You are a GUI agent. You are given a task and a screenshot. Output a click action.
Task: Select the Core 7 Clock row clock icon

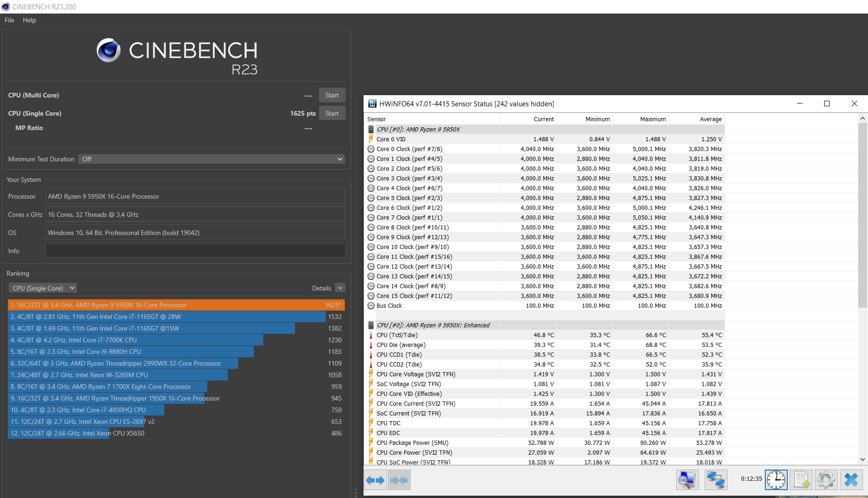[371, 217]
